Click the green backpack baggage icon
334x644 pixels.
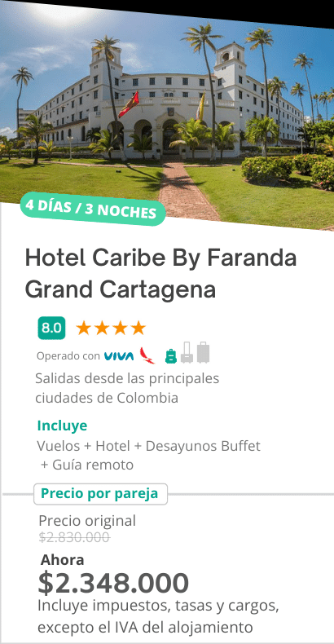[171, 356]
